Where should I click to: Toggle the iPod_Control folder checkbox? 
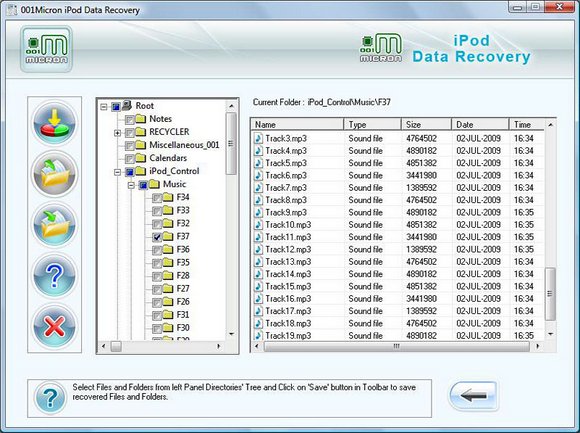coord(129,172)
